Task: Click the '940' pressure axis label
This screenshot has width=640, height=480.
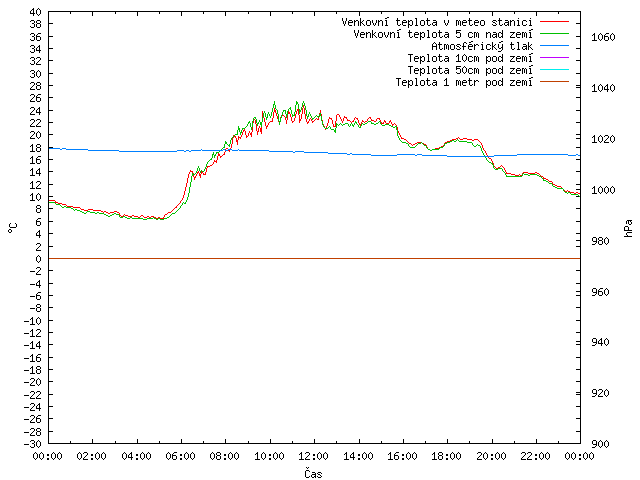Action: 600,342
